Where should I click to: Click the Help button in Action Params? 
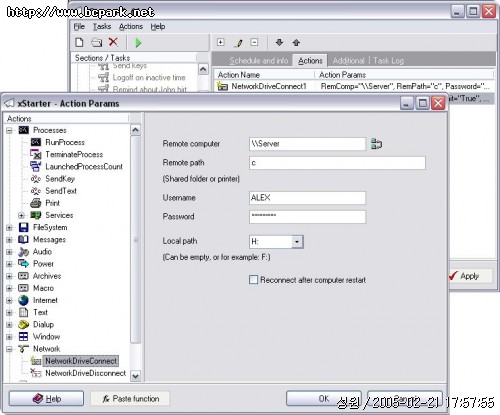(x=46, y=399)
